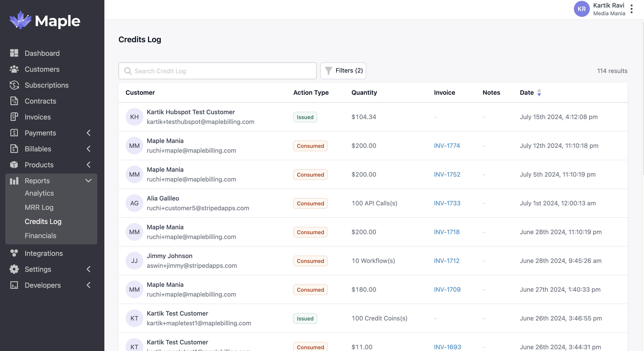Open the MRR Log report
644x351 pixels.
point(39,207)
